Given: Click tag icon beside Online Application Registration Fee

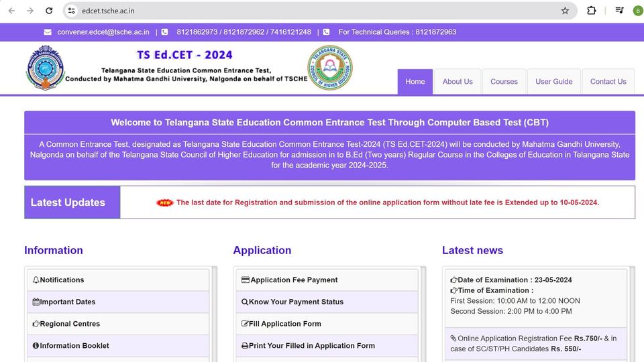Looking at the screenshot, I should point(453,338).
